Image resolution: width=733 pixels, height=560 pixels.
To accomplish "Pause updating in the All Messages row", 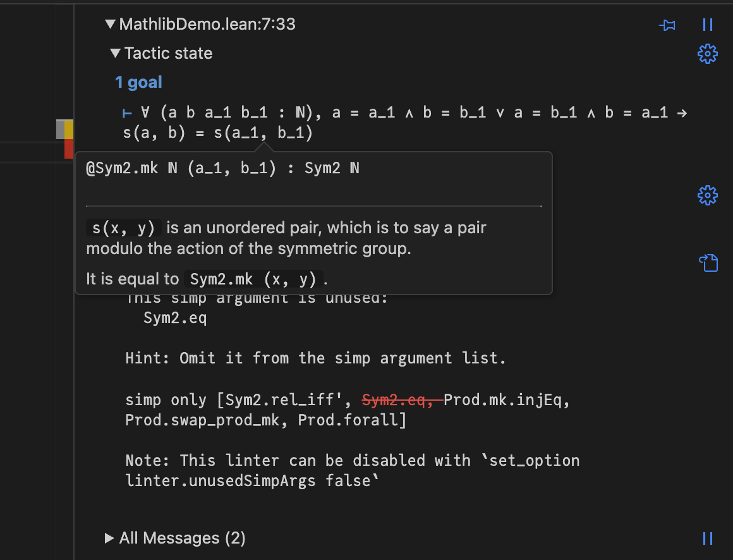I will tap(708, 539).
